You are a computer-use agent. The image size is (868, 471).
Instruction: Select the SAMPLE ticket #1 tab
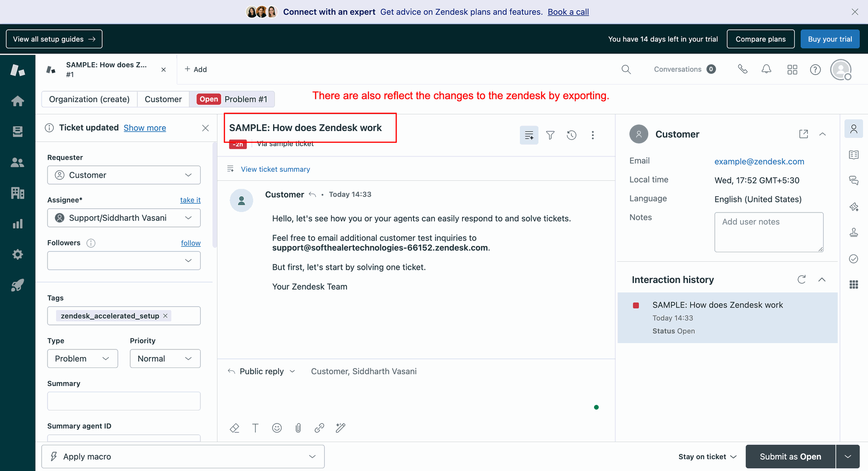tap(106, 70)
